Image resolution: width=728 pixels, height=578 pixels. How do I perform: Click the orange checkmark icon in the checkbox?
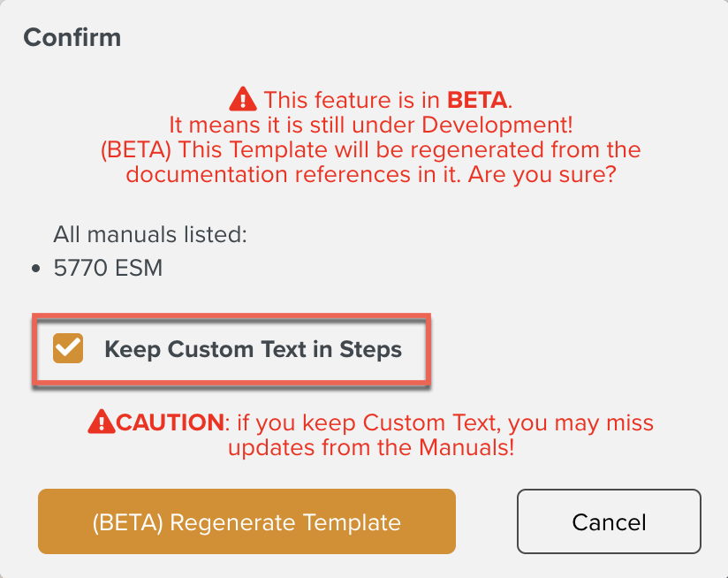[x=67, y=349]
